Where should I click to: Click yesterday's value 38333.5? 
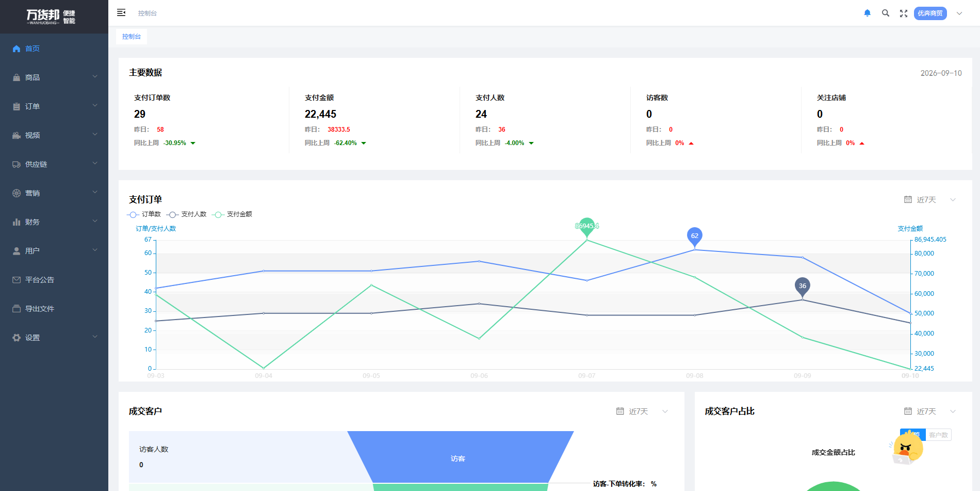tap(339, 130)
